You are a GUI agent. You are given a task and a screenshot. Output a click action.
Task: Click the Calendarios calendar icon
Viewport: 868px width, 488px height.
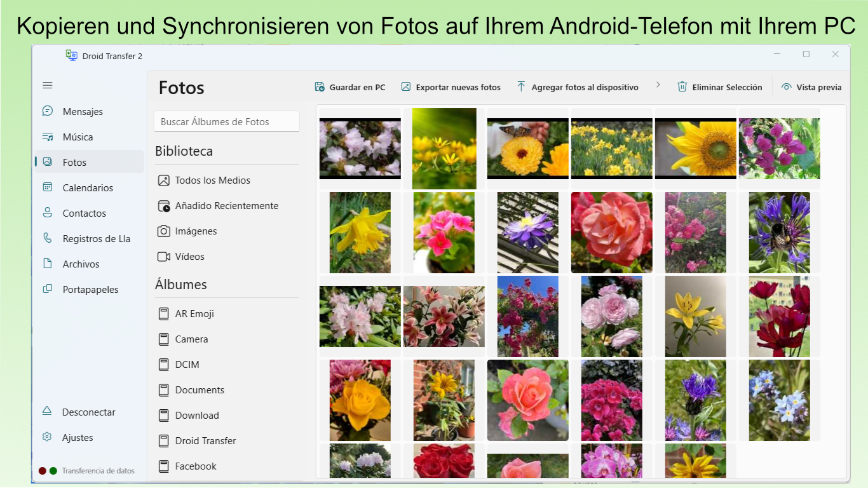click(47, 187)
